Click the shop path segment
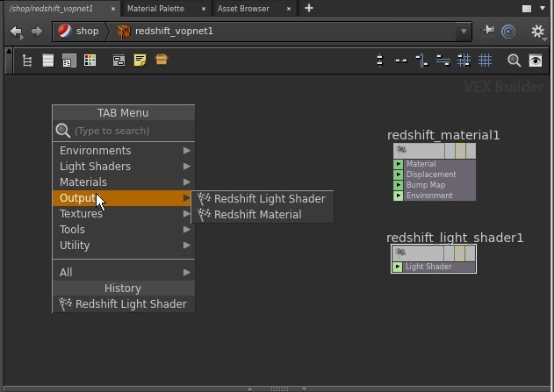 tap(78, 31)
